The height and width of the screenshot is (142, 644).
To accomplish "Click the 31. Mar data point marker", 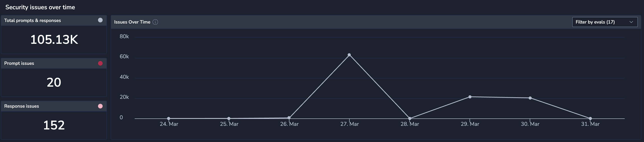I will click(590, 118).
